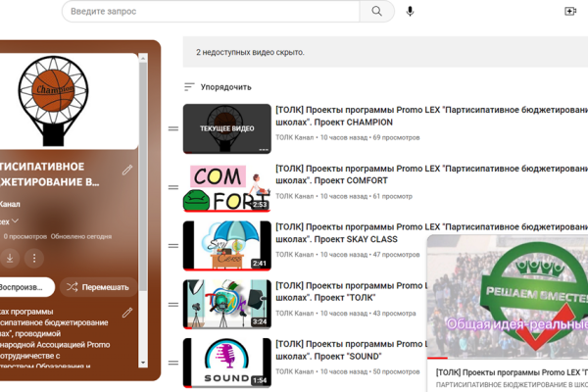
Task: Open the ТОЛК studio thumbnail
Action: pos(227,304)
